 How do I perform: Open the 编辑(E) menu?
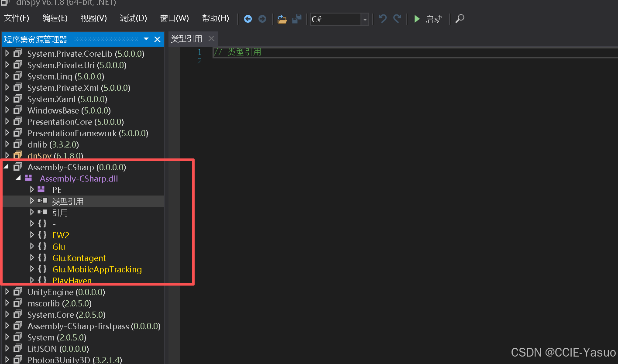click(55, 18)
